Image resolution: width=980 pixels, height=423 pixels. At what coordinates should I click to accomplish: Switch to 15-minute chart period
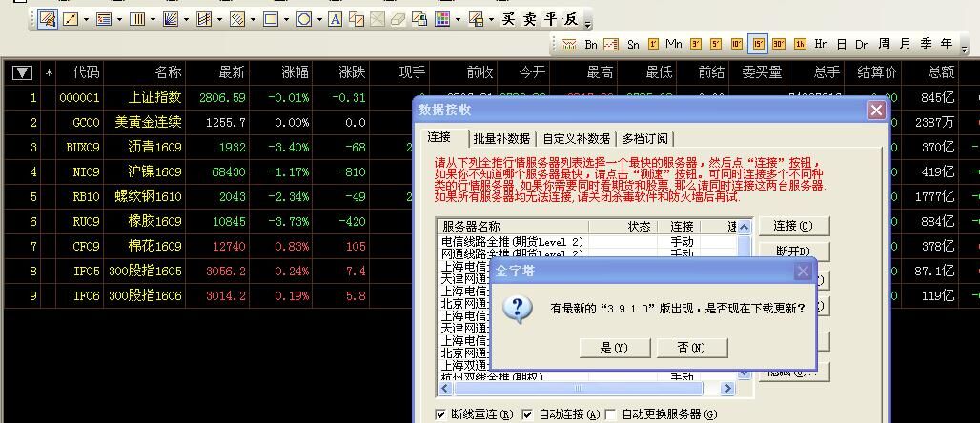click(758, 44)
